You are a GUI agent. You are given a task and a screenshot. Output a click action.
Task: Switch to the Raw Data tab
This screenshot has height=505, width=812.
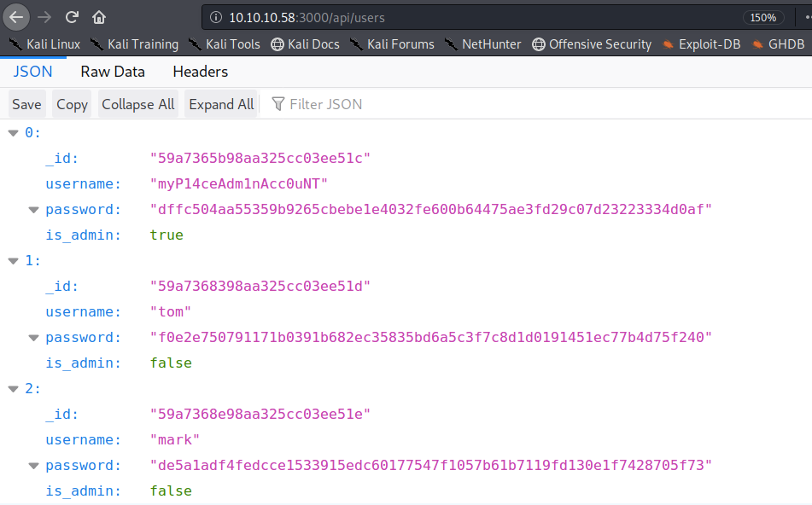click(113, 72)
